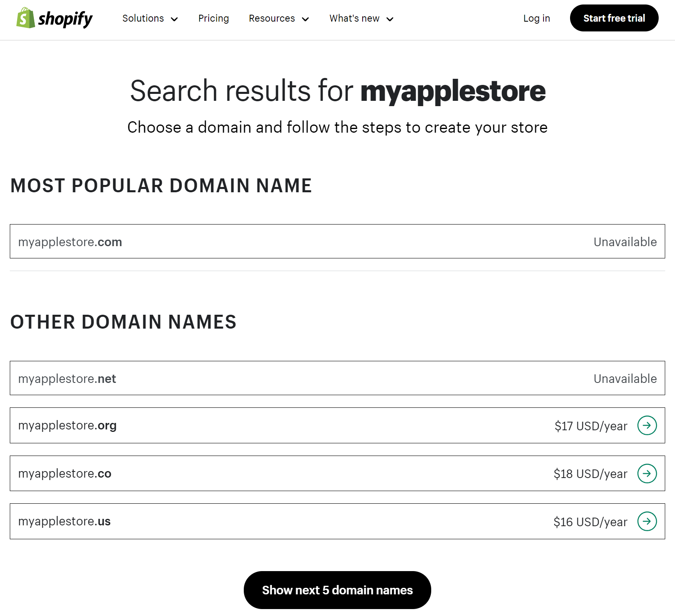The width and height of the screenshot is (675, 616).
Task: Click the $18 USD/year price label
Action: coord(590,474)
